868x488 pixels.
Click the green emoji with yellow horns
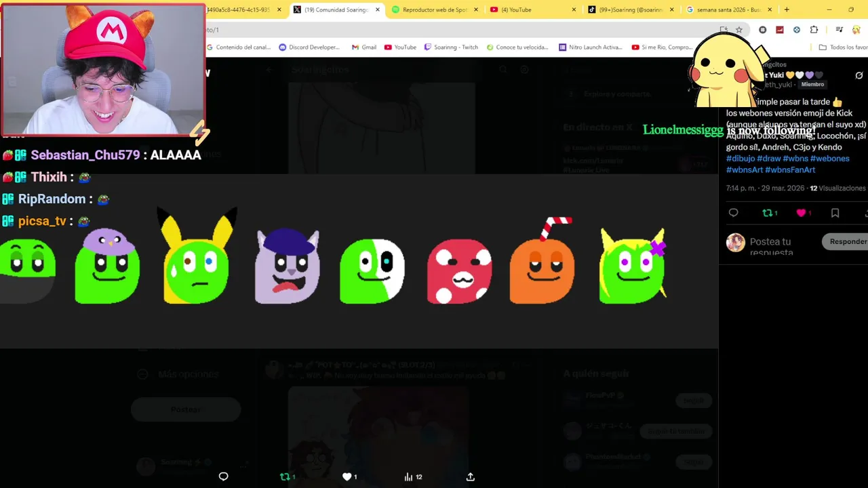[x=633, y=266]
